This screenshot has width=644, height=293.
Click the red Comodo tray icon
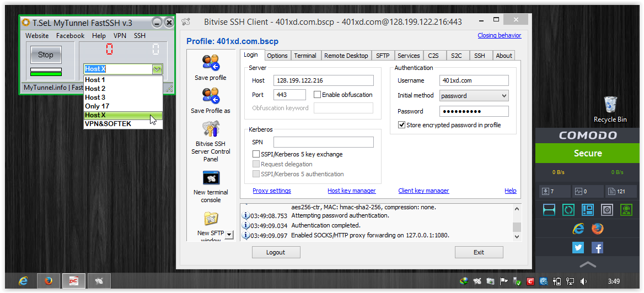pyautogui.click(x=530, y=281)
